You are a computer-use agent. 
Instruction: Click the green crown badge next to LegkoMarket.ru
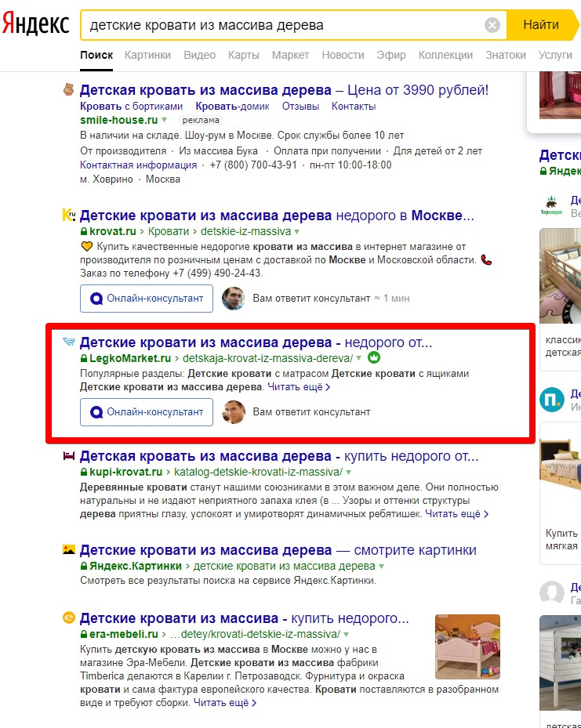point(374,357)
